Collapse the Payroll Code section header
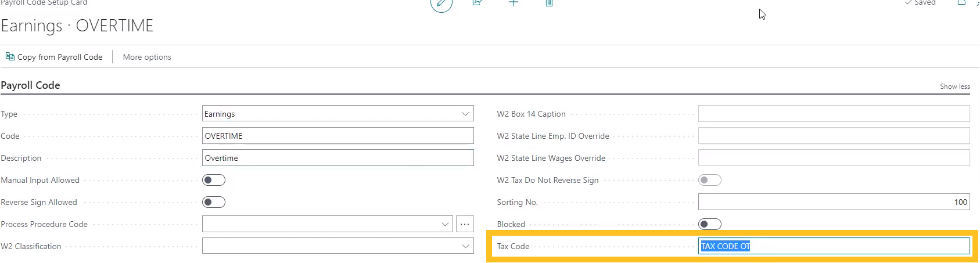 31,85
